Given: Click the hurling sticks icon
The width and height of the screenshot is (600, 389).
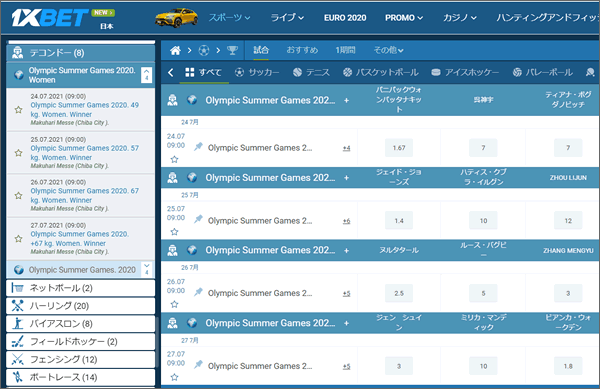Looking at the screenshot, I should click(x=18, y=306).
